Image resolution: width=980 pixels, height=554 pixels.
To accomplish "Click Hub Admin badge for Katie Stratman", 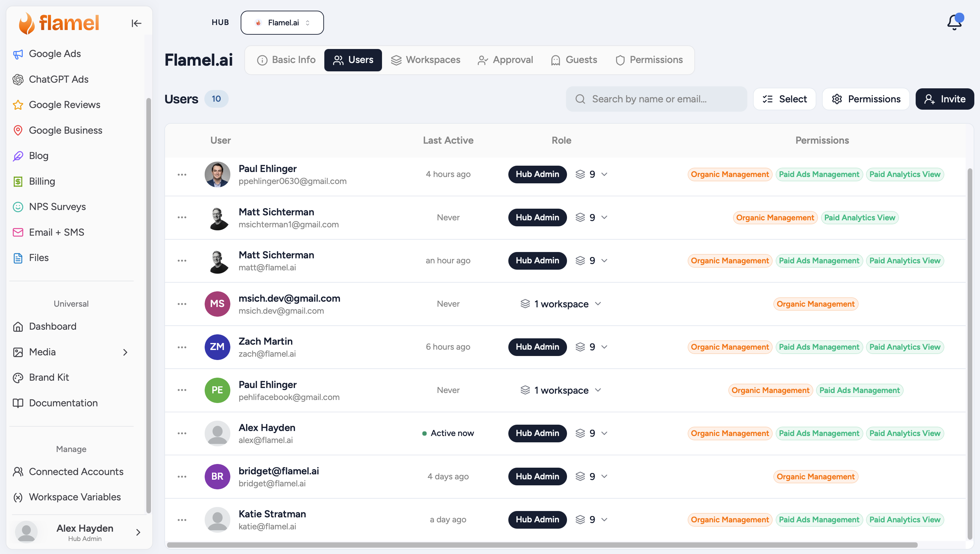I will [x=537, y=520].
